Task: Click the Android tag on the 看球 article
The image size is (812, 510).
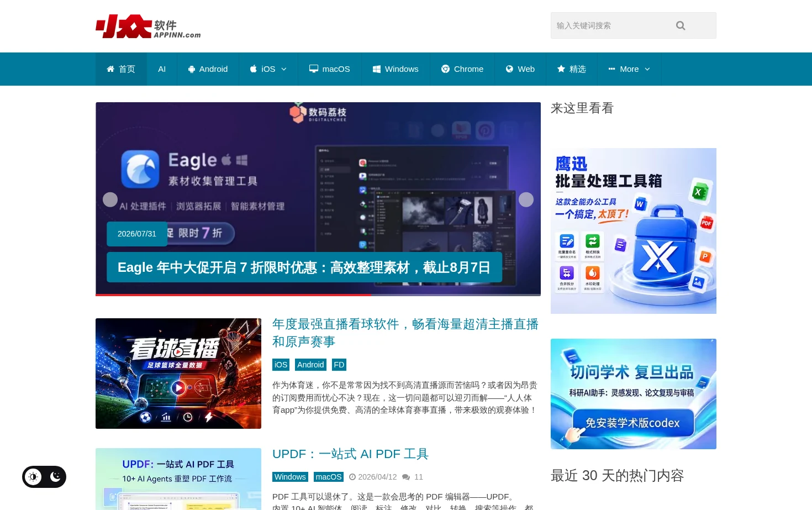Action: point(310,365)
